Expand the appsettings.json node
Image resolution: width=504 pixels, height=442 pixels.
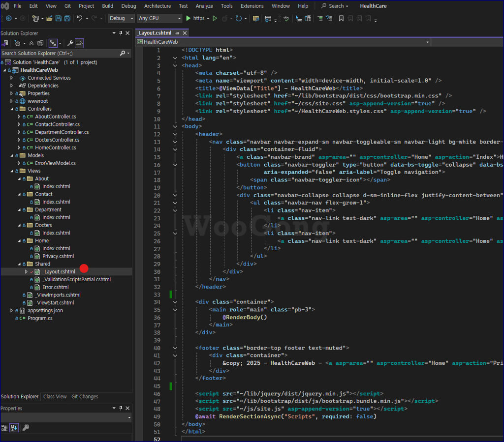tap(12, 310)
